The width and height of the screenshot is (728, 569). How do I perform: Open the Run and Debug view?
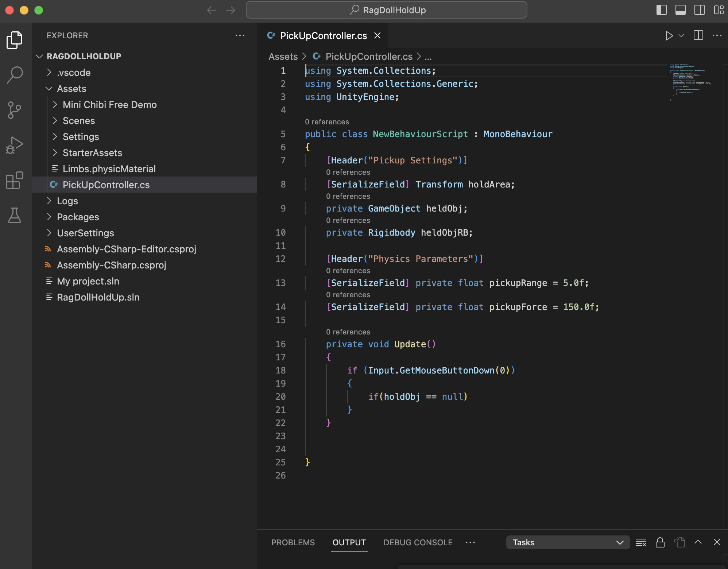pos(15,145)
